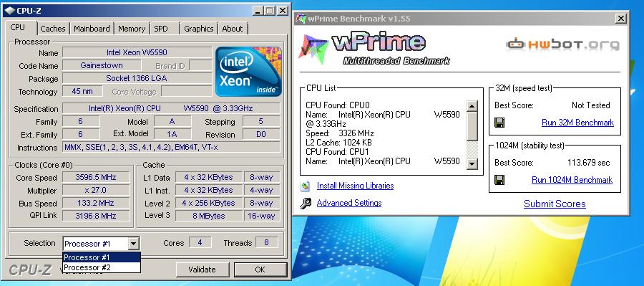The width and height of the screenshot is (644, 286).
Task: Click the Specification field text
Action: point(171,109)
